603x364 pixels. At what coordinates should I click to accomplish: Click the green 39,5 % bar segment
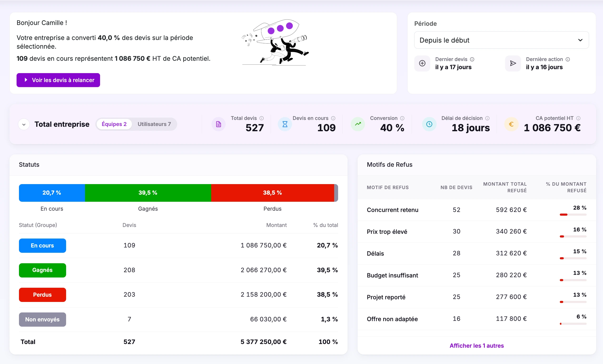pos(148,193)
